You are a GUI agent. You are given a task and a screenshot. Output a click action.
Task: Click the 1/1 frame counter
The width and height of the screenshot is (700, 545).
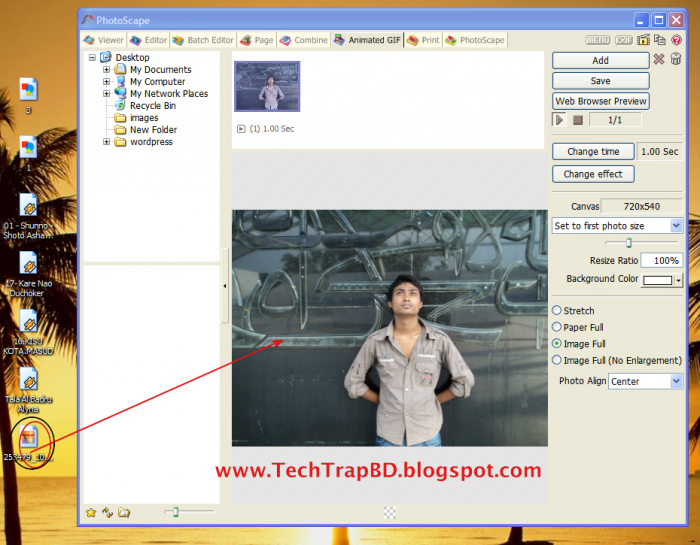pyautogui.click(x=615, y=120)
